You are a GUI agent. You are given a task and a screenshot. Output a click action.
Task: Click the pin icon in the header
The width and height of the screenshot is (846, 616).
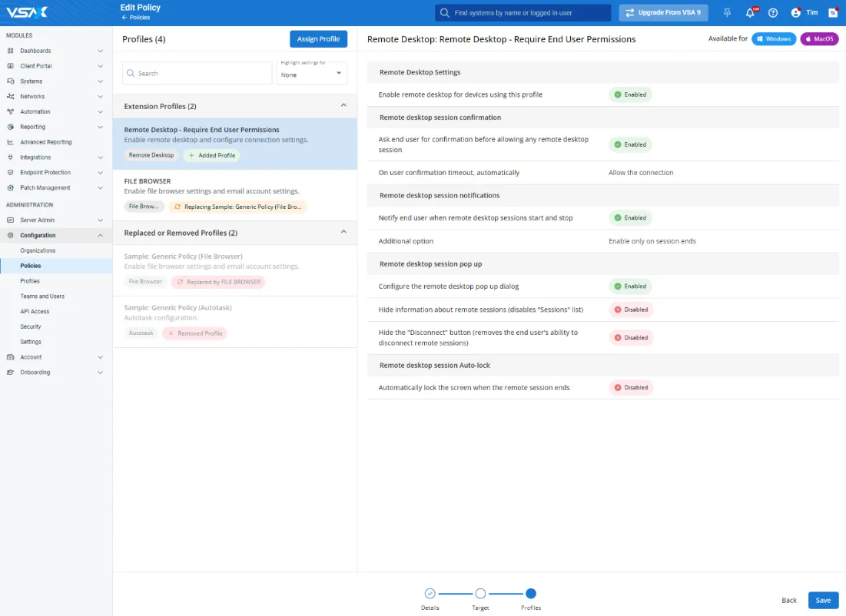pyautogui.click(x=727, y=13)
